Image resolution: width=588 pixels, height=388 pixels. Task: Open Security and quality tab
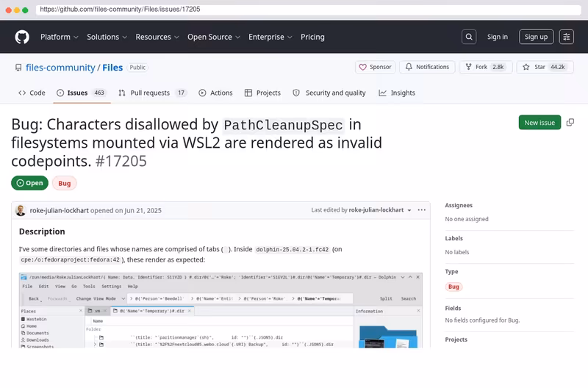click(x=329, y=93)
